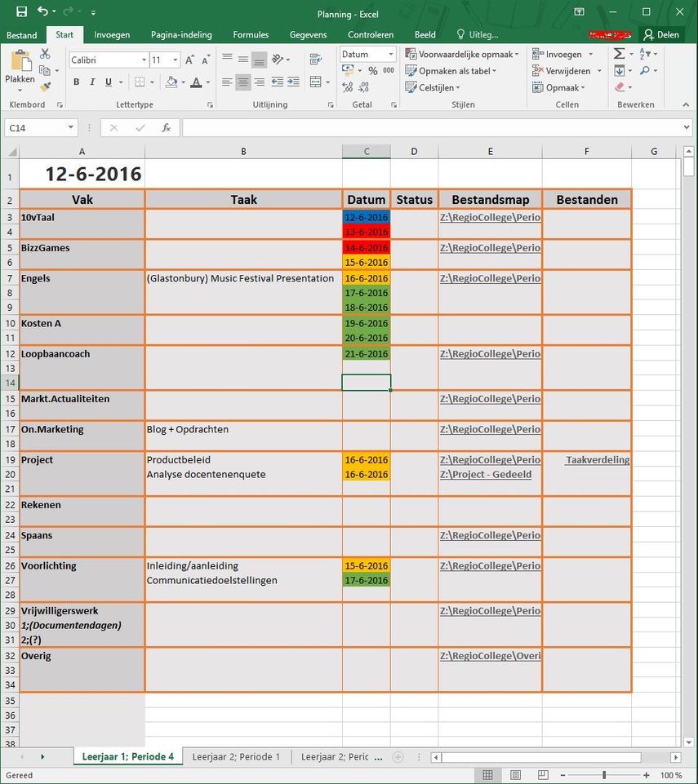Click the Fill down arrow icon
Viewport: 698px width, 784px height.
click(620, 70)
